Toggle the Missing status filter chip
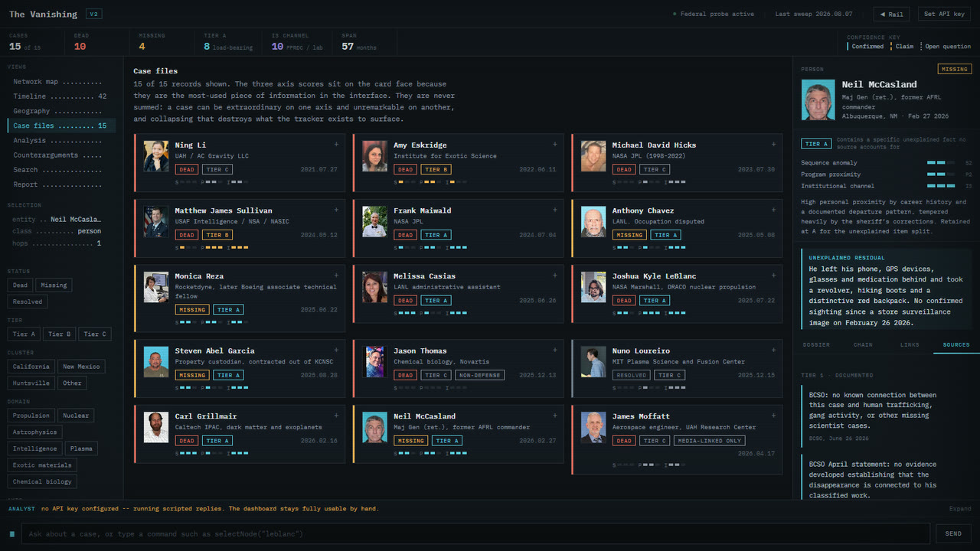Viewport: 980px width, 551px height. pyautogui.click(x=54, y=285)
